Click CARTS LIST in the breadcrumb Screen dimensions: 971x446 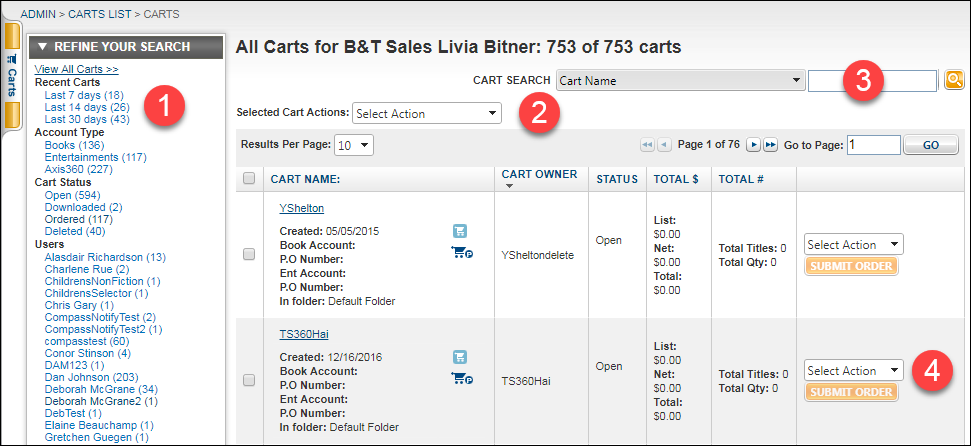(x=100, y=14)
